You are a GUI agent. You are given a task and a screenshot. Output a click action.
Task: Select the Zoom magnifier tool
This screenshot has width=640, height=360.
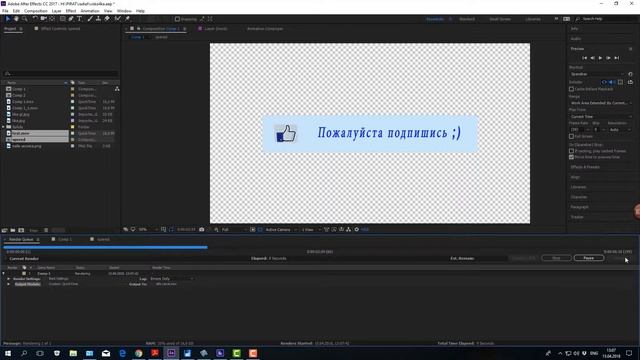(24, 19)
